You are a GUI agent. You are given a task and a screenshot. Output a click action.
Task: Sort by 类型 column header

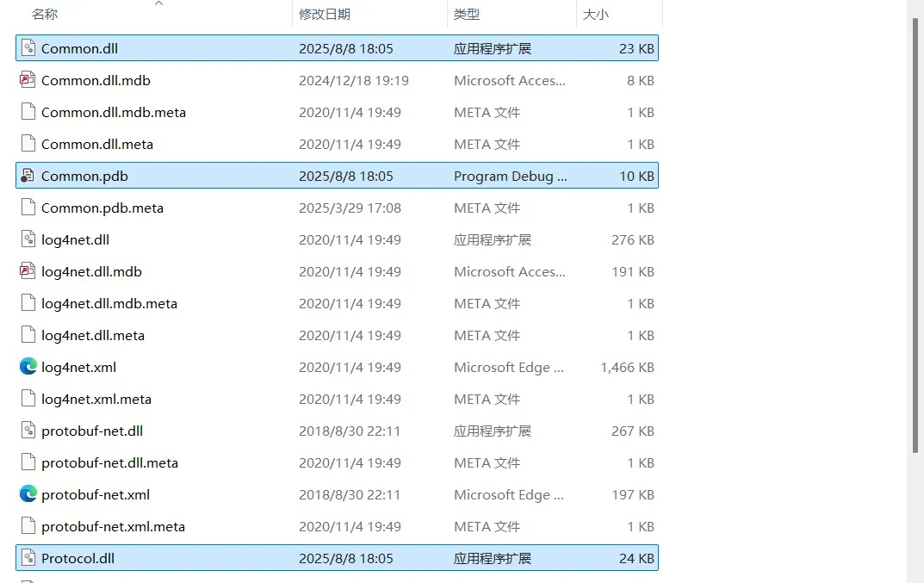coord(467,15)
